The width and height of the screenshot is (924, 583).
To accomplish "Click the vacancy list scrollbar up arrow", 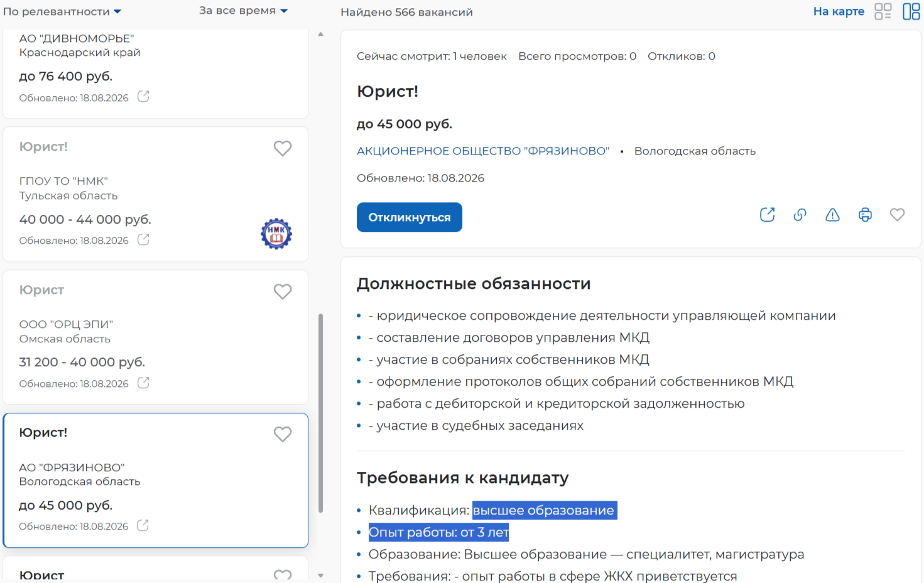I will (x=321, y=34).
